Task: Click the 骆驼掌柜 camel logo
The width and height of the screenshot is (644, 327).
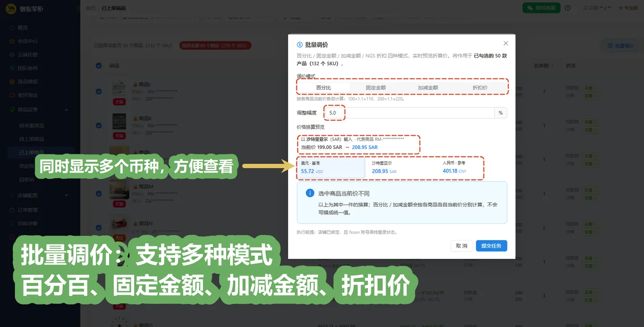Action: point(11,9)
